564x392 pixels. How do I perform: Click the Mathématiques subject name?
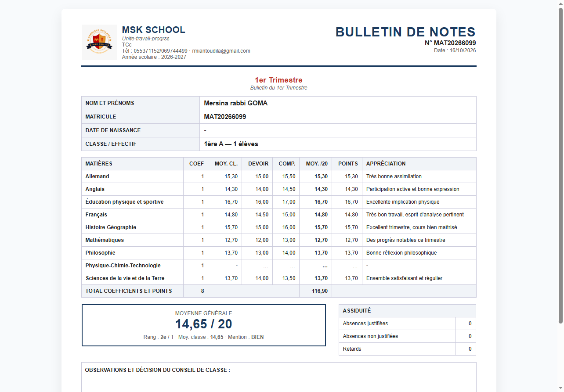coord(105,240)
